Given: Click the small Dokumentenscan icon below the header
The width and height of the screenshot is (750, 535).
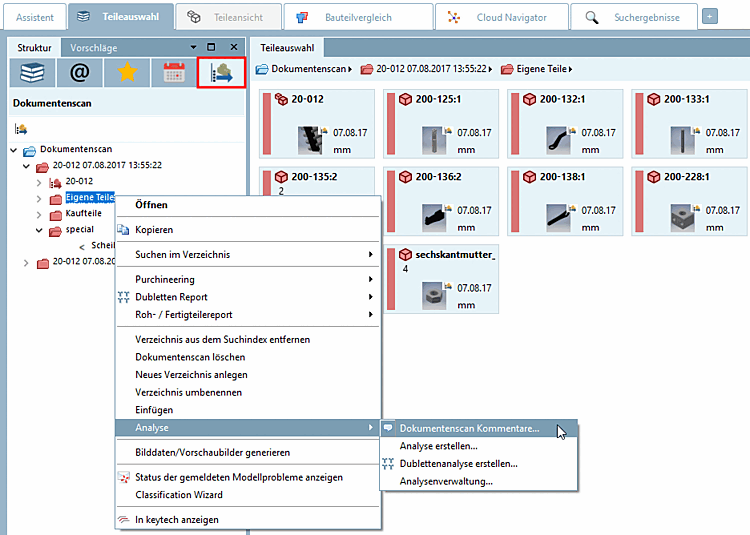Looking at the screenshot, I should pos(21,129).
